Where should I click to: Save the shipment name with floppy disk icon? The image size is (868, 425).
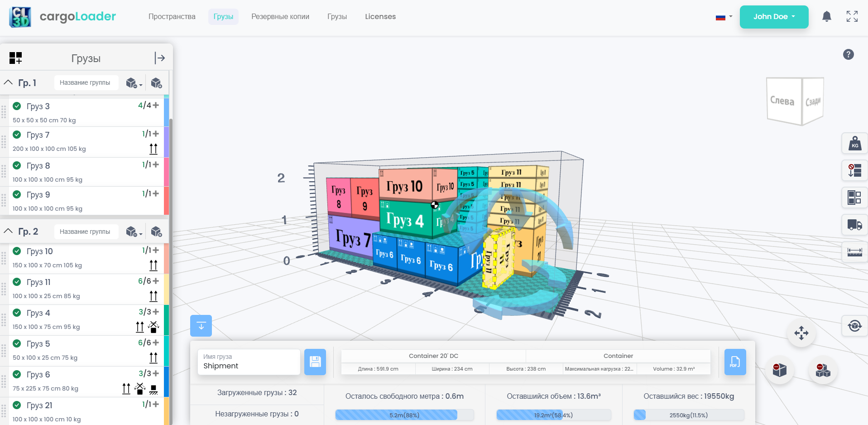point(315,362)
